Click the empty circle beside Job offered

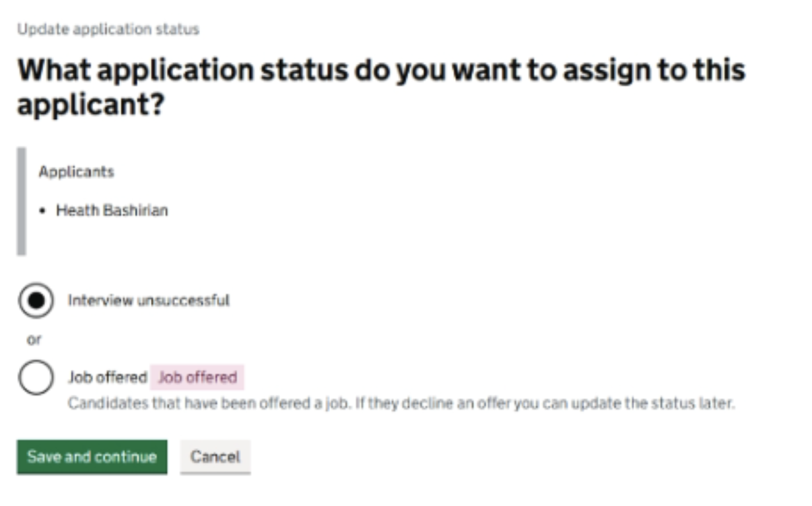coord(36,377)
